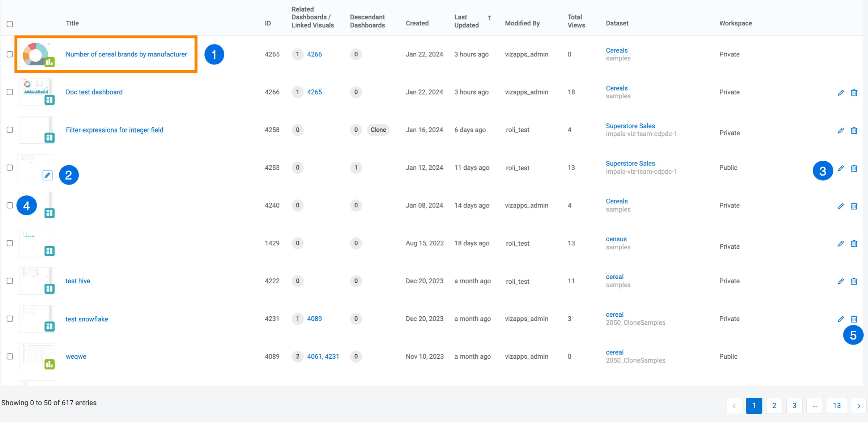Open weqwe visual thumbnail
The width and height of the screenshot is (868, 422).
coord(37,356)
